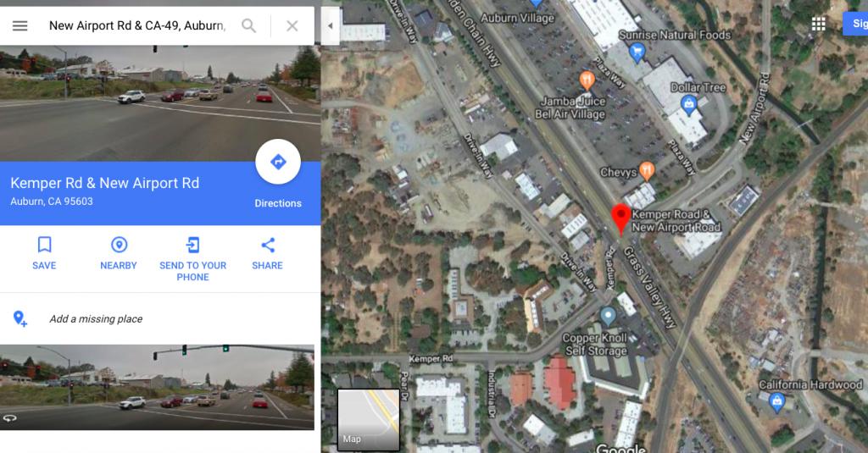Screen dimensions: 868x453
Task: Click the round Directions arrow button
Action: (x=278, y=162)
